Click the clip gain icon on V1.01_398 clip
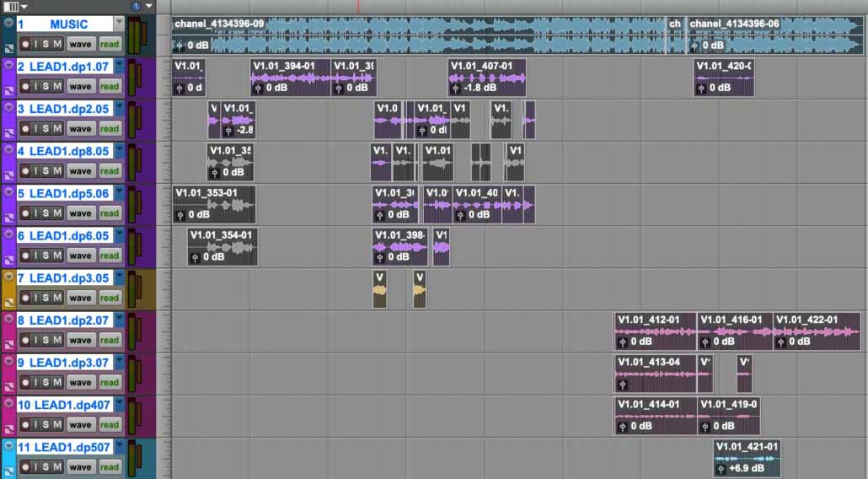The image size is (868, 479). coord(380,257)
